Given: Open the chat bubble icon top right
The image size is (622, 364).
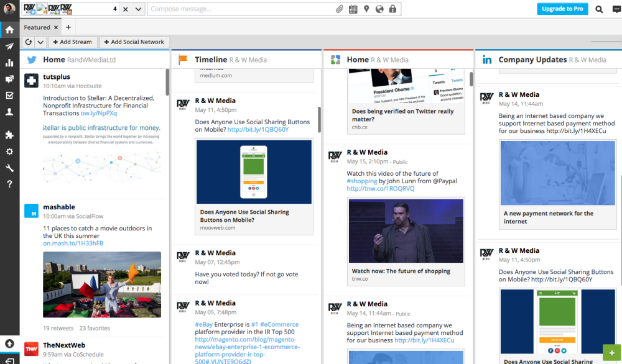Looking at the screenshot, I should (616, 9).
